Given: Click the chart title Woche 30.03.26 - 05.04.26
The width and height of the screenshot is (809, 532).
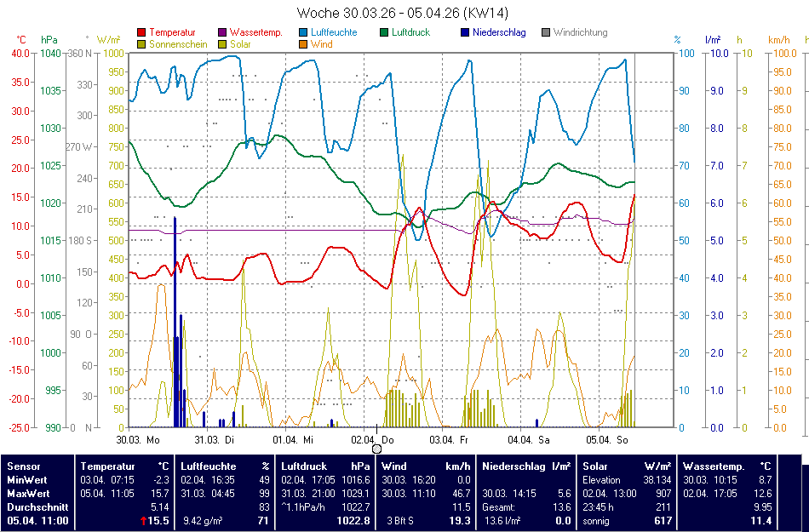Looking at the screenshot, I should (x=404, y=13).
